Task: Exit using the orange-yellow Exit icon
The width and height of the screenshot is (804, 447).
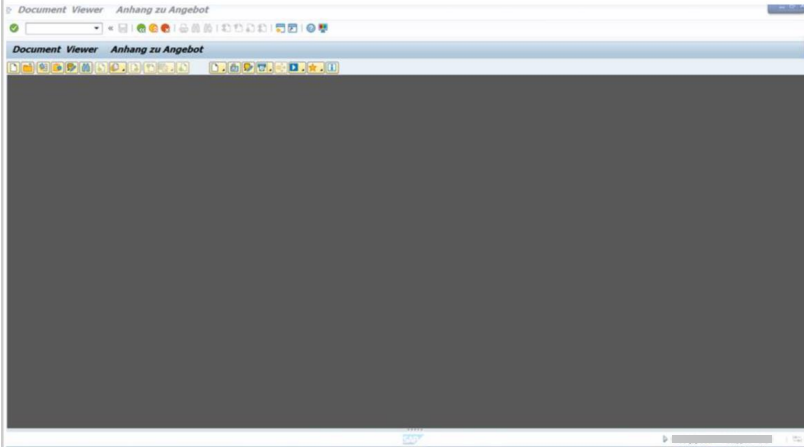Action: (153, 28)
